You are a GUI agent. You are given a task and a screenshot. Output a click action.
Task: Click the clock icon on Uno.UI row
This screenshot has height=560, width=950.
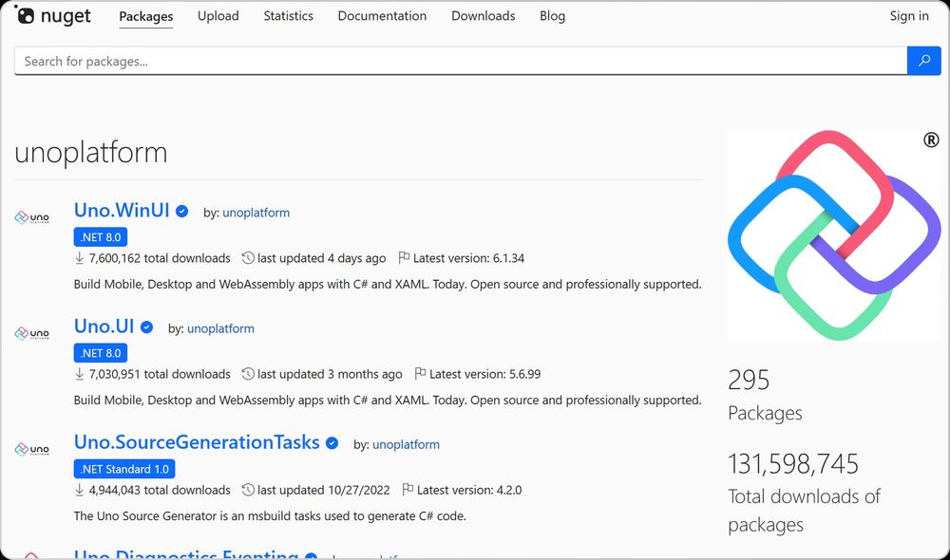[x=248, y=374]
